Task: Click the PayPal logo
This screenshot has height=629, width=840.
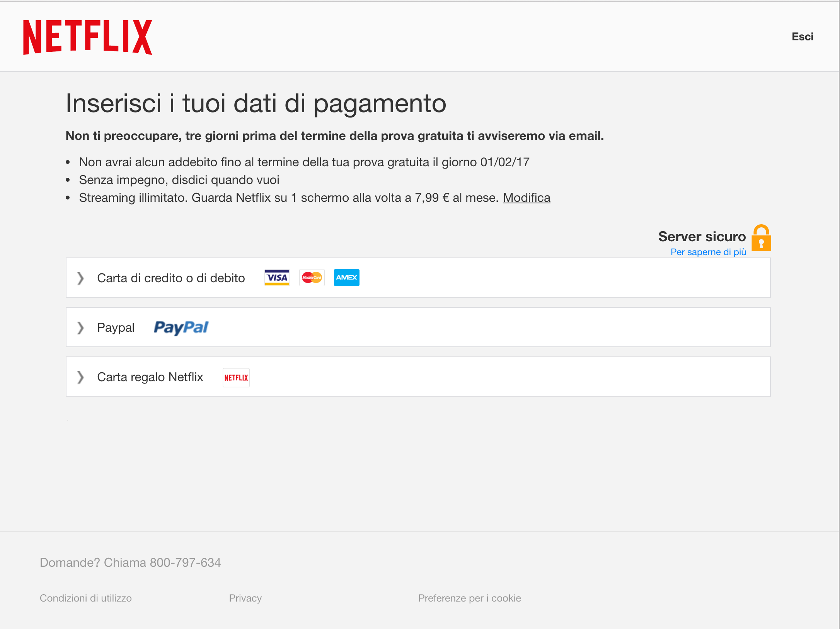Action: [181, 327]
